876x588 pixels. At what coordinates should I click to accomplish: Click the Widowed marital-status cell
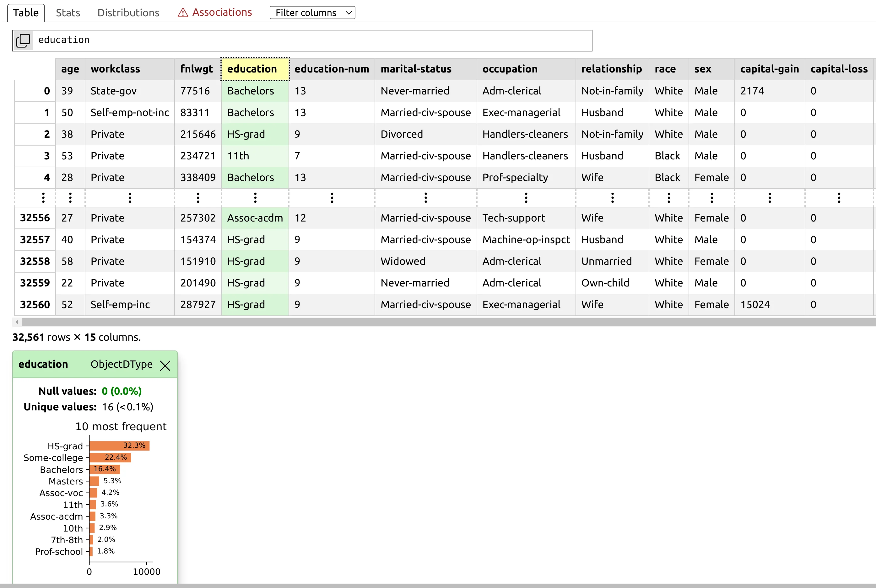click(x=425, y=261)
